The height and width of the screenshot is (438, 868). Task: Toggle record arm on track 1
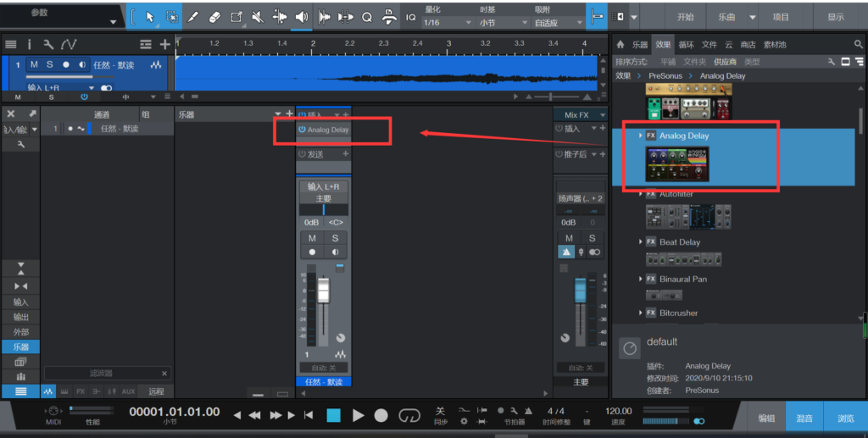click(66, 64)
